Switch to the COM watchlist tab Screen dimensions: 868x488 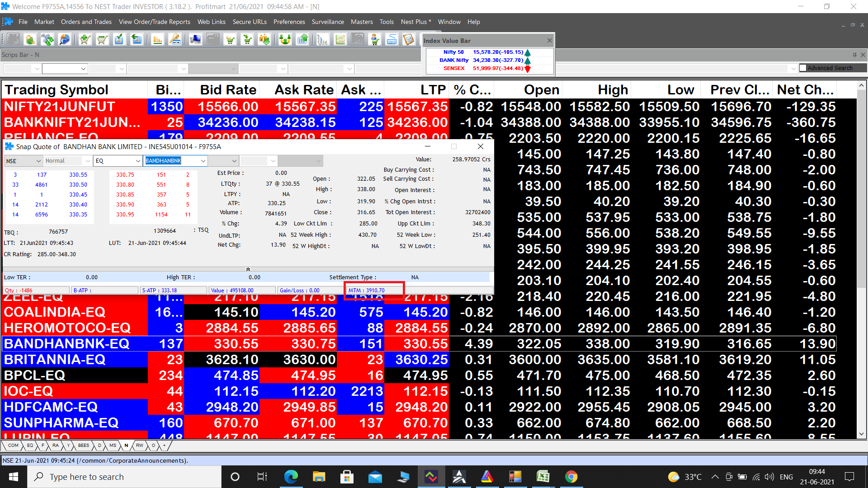pyautogui.click(x=13, y=446)
